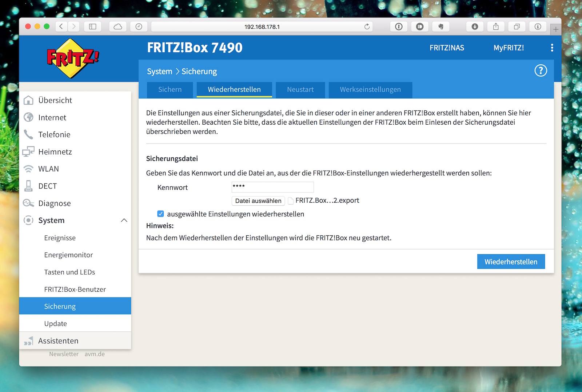Image resolution: width=582 pixels, height=392 pixels.
Task: Open FRITZ!Box-Benutzer
Action: [x=75, y=289]
